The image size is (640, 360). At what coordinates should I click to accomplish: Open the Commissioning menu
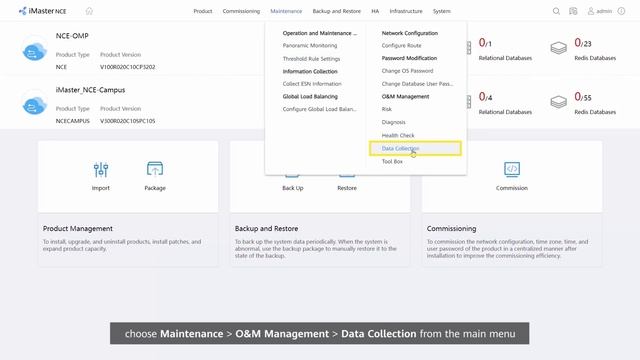point(241,11)
